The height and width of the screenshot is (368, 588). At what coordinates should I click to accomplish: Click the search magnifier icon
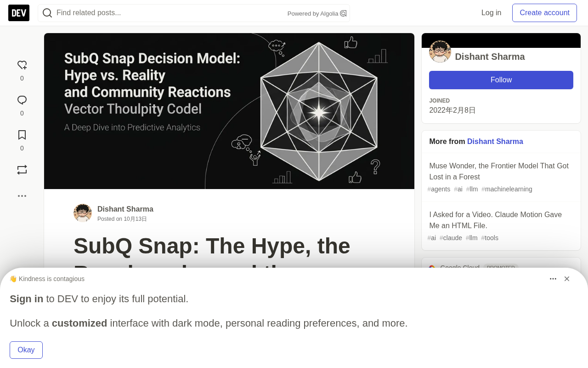[x=47, y=13]
